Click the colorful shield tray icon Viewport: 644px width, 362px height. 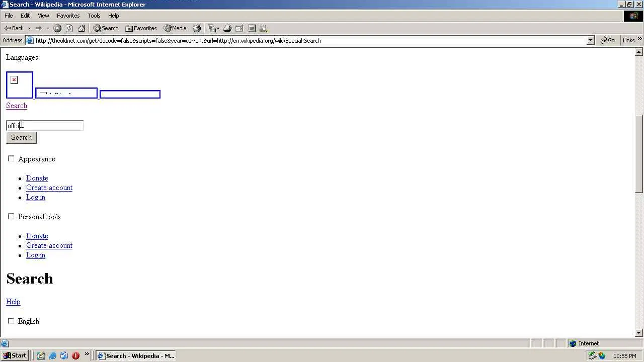click(x=602, y=355)
